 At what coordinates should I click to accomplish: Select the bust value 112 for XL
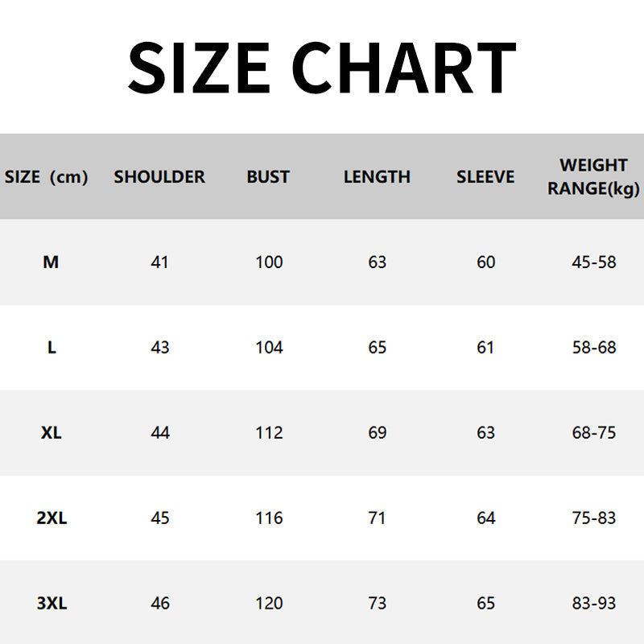pyautogui.click(x=269, y=433)
